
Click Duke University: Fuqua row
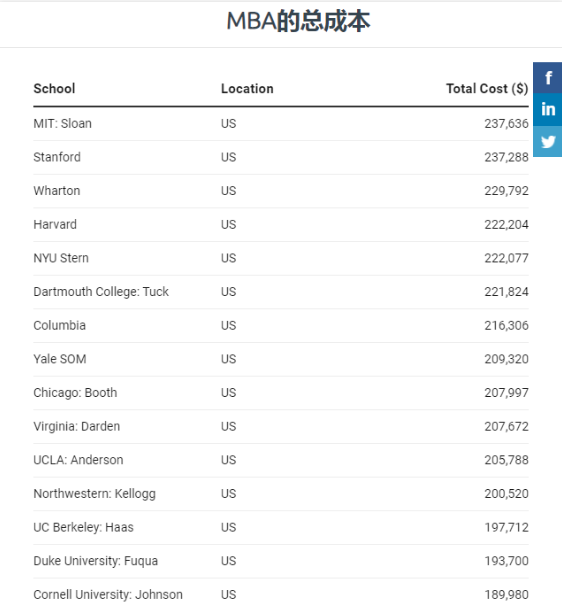coord(281,561)
